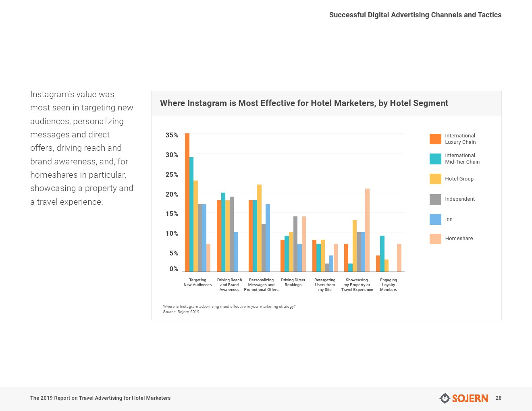Image resolution: width=532 pixels, height=411 pixels.
Task: Select the Targeting New Audiences axis label
Action: 197,282
